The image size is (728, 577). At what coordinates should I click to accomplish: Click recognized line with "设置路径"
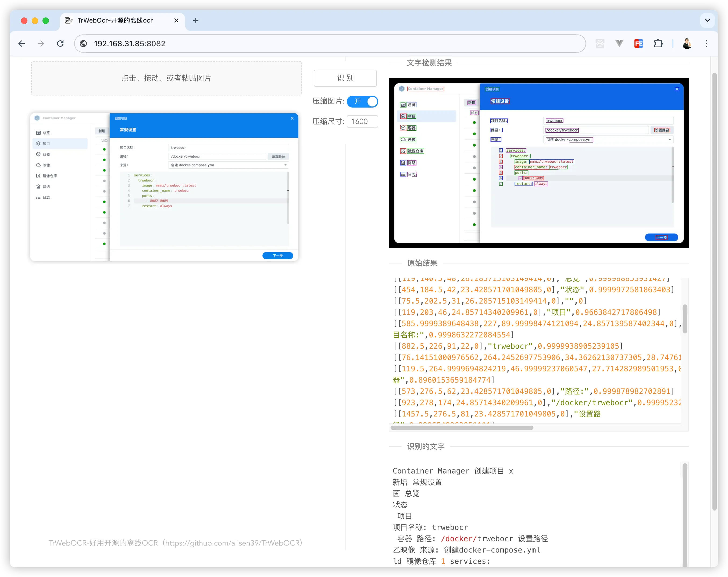tap(472, 539)
